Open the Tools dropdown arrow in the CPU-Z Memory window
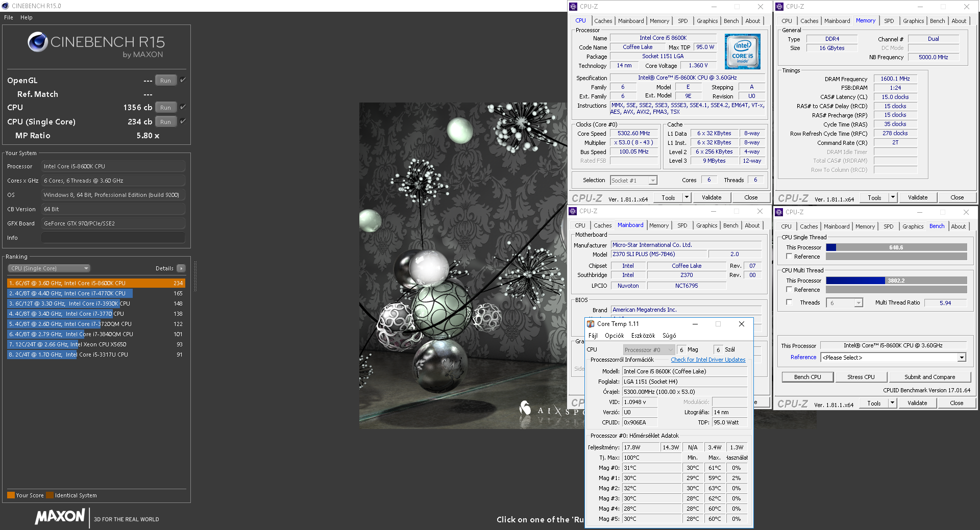This screenshot has width=980, height=530. tap(893, 197)
